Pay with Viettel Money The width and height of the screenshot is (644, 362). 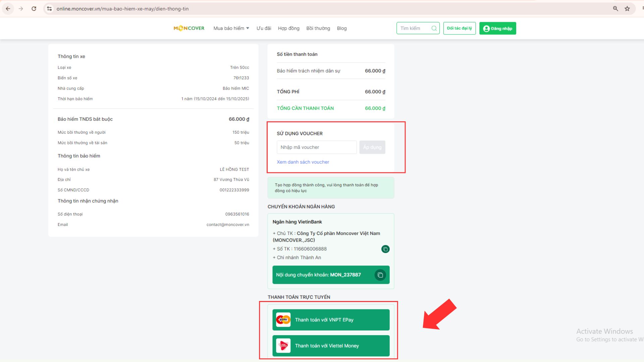(x=331, y=346)
